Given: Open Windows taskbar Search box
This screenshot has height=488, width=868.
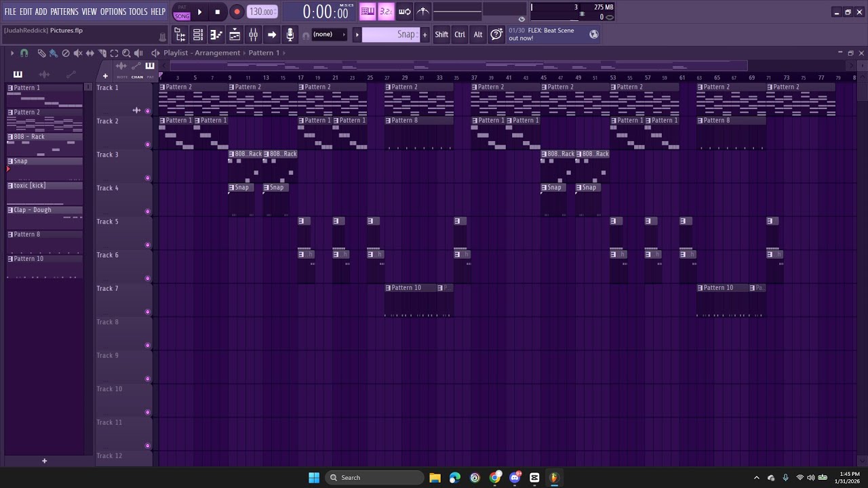Looking at the screenshot, I should (374, 477).
